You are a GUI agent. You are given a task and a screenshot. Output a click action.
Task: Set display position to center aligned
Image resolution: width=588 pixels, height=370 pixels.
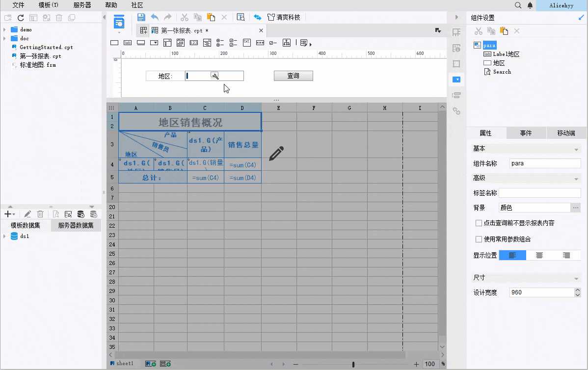(x=539, y=255)
